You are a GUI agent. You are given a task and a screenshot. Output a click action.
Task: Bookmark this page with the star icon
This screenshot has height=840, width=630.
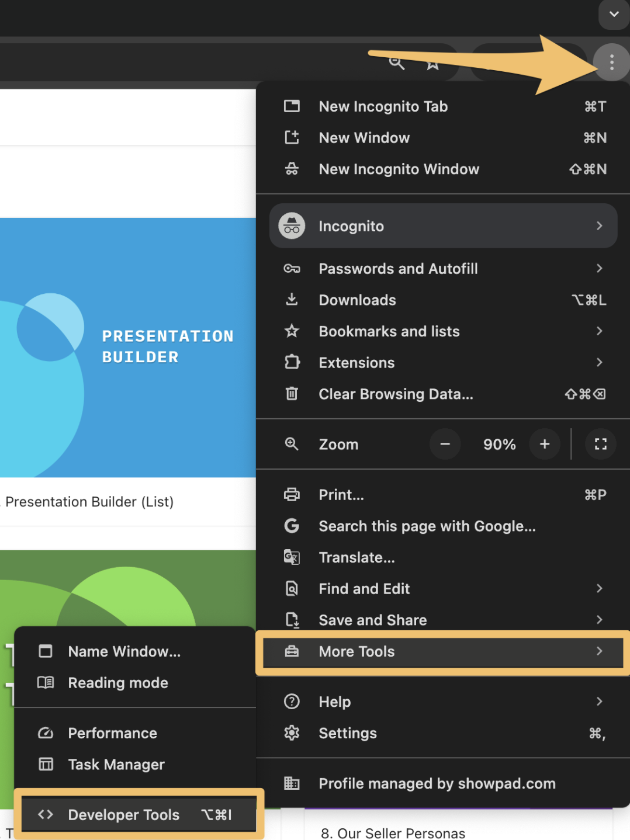pos(432,63)
